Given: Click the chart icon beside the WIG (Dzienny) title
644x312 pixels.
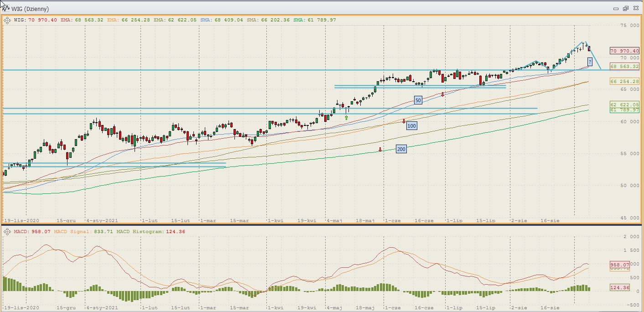Looking at the screenshot, I should pyautogui.click(x=5, y=8).
